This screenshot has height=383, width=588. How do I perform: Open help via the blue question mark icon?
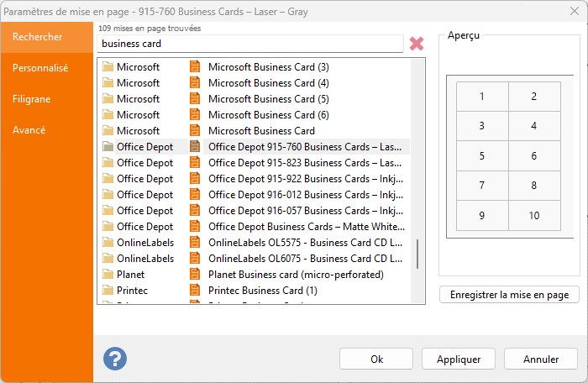[x=115, y=359]
